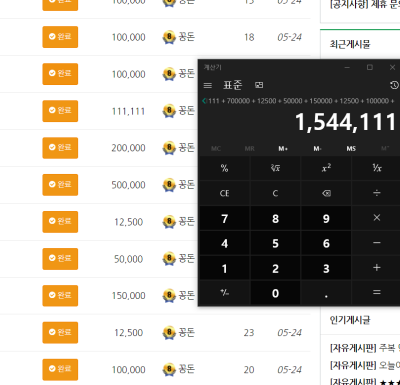Click digit 4 on calculator

tap(224, 243)
